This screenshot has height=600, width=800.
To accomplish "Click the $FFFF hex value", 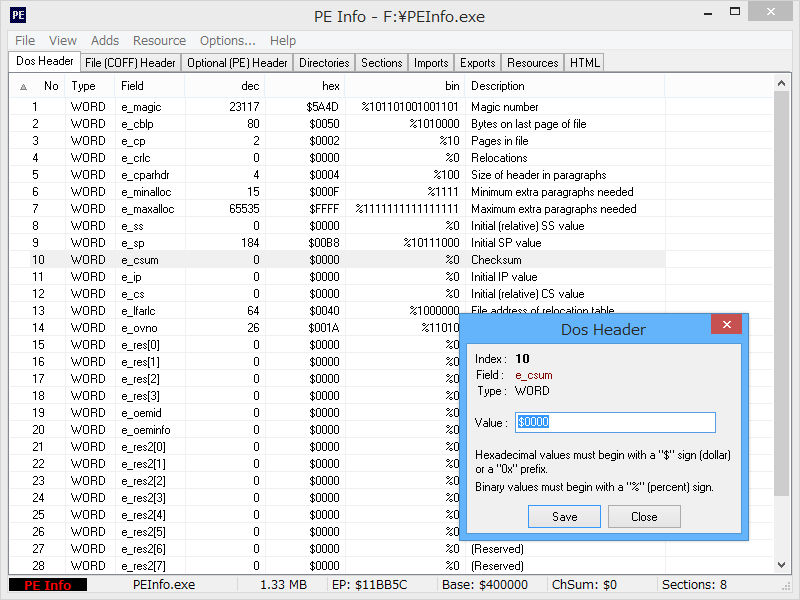I will (x=323, y=209).
